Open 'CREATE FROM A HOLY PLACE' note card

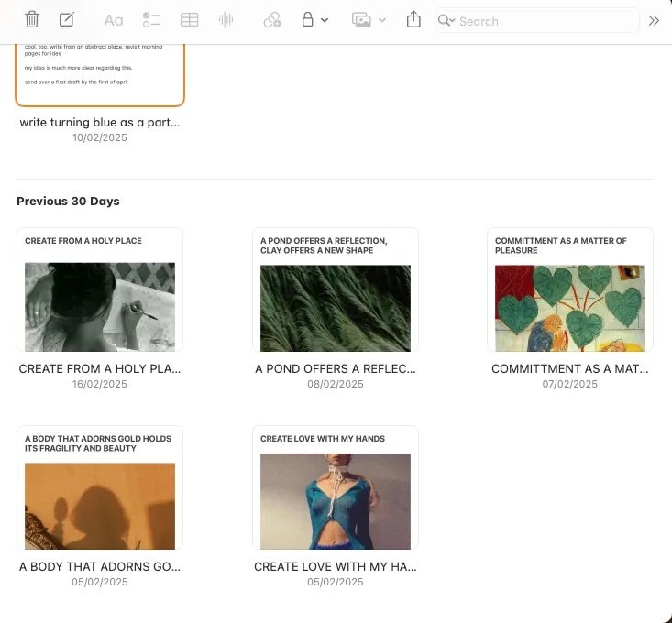pyautogui.click(x=100, y=290)
